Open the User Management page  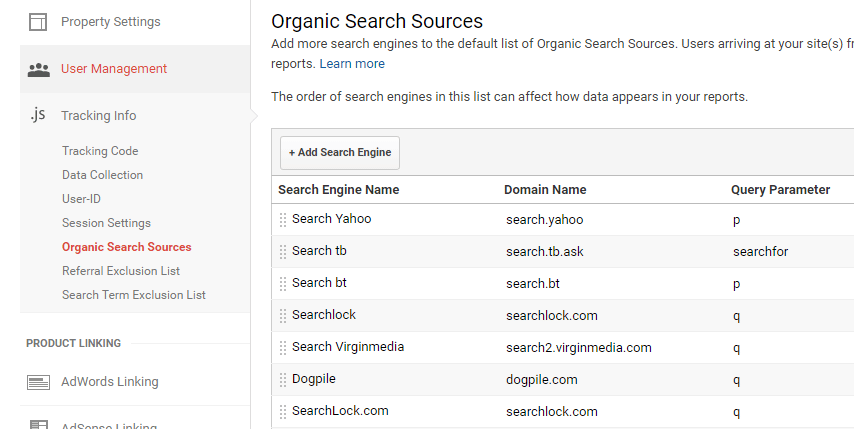[114, 69]
